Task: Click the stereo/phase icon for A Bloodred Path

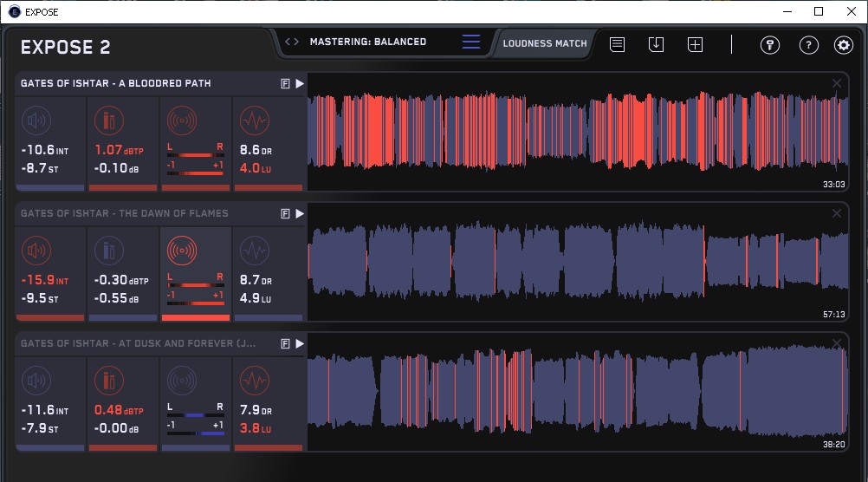Action: tap(182, 120)
